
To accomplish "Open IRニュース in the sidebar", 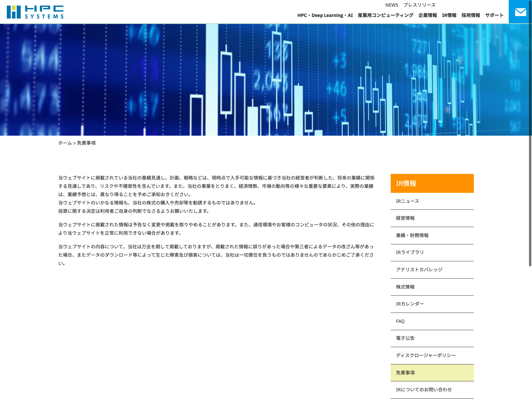I will (407, 201).
